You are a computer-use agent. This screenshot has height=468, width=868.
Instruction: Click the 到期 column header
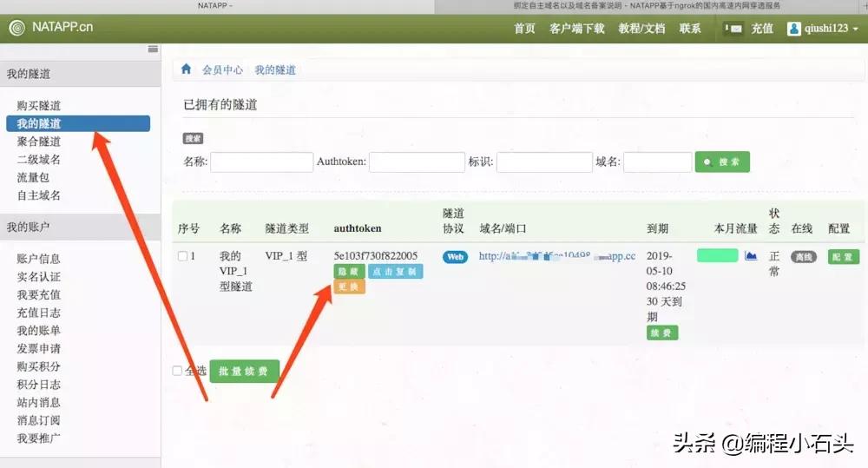[657, 228]
